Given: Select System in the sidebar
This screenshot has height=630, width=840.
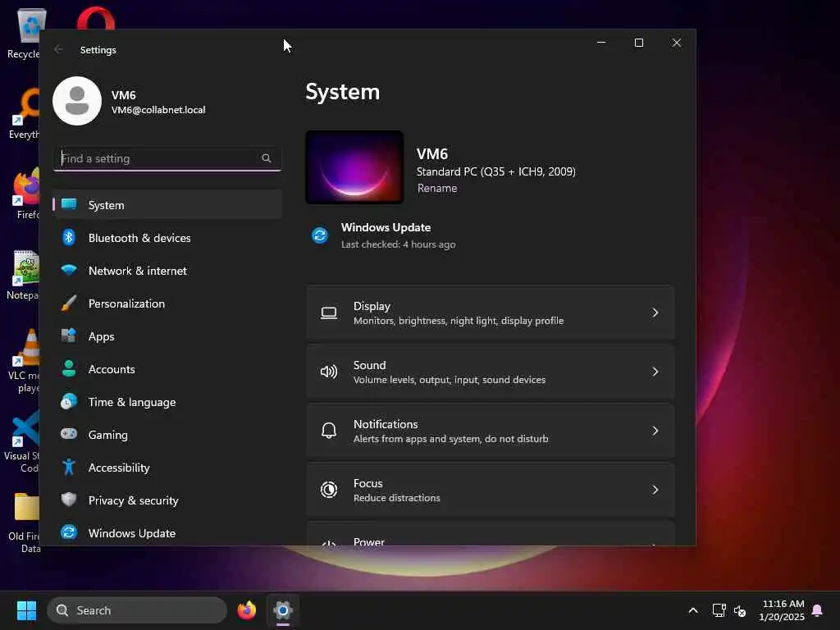Looking at the screenshot, I should pos(167,204).
